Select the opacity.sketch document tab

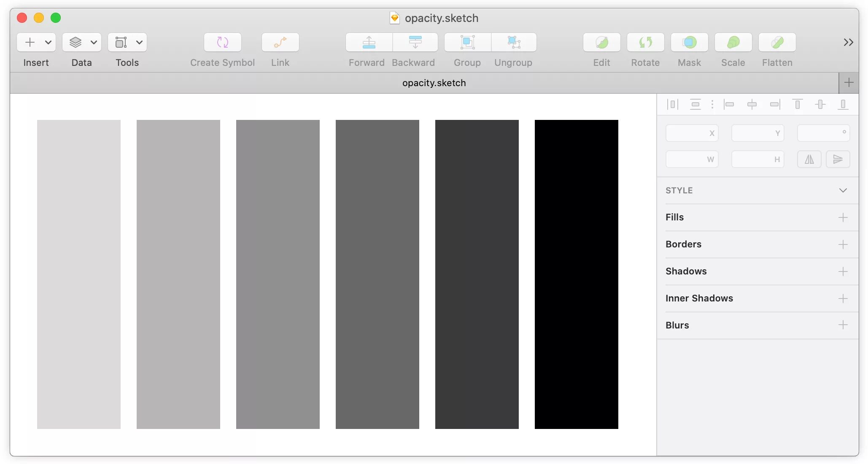pos(434,83)
